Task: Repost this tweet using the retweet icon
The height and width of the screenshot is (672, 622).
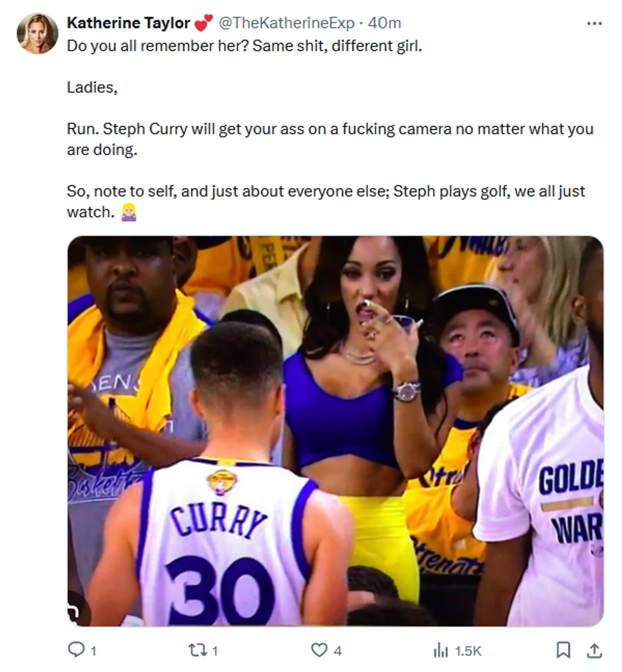Action: (x=197, y=650)
